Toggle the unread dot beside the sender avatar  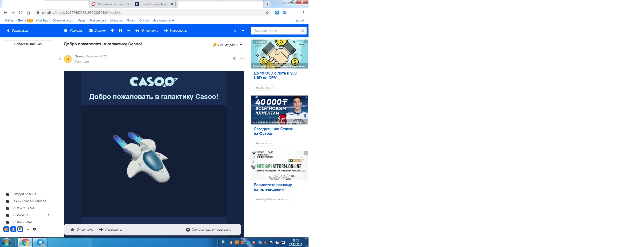click(x=60, y=59)
